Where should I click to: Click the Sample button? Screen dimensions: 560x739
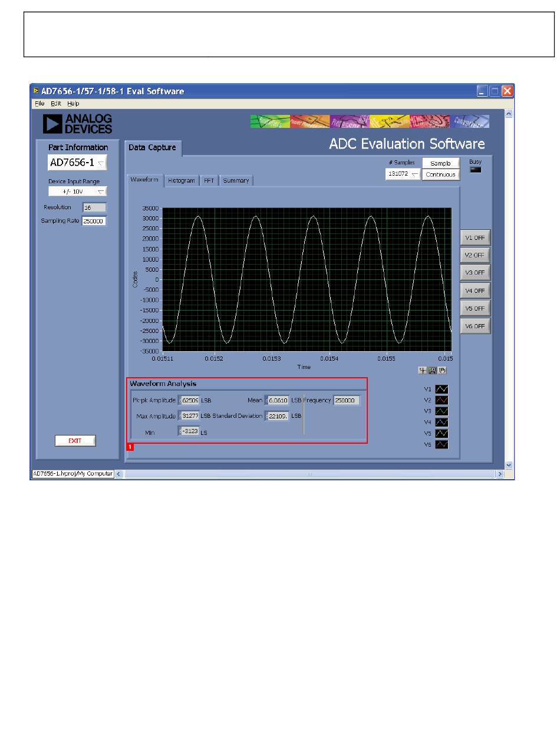click(440, 163)
